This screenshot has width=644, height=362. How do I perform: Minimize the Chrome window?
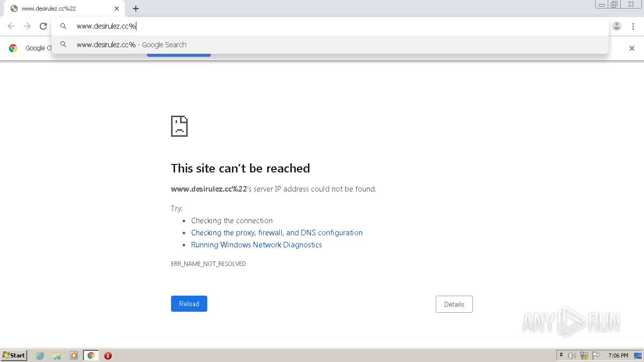coord(602,5)
